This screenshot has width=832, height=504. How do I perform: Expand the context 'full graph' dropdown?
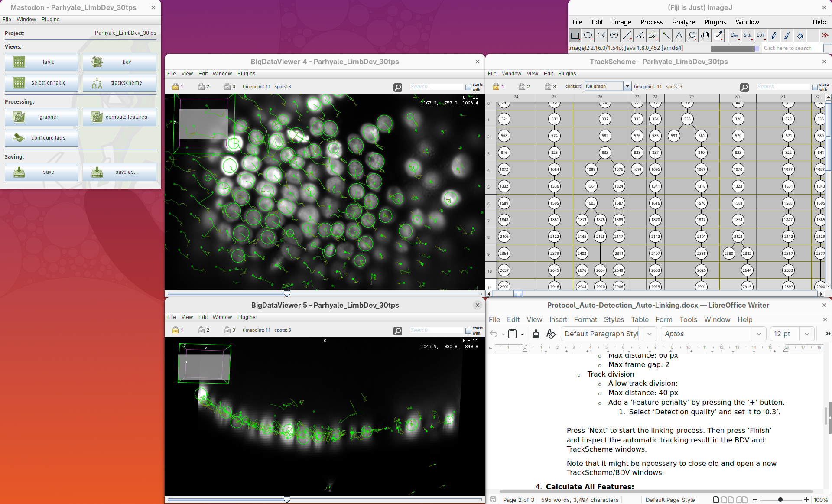tap(627, 86)
